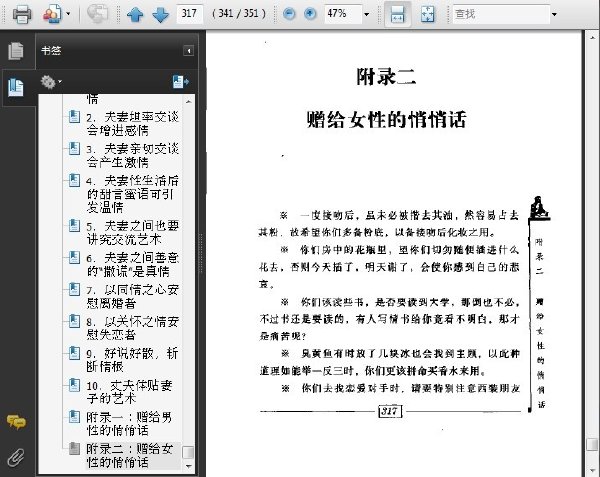Click the title 赠给女性的悄悄话

click(x=386, y=119)
